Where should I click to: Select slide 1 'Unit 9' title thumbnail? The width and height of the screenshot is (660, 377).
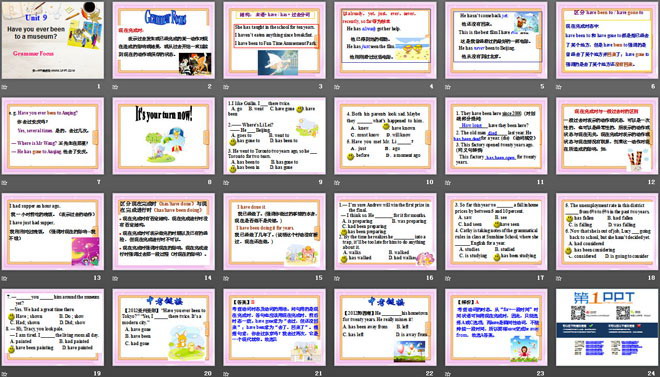tap(53, 40)
